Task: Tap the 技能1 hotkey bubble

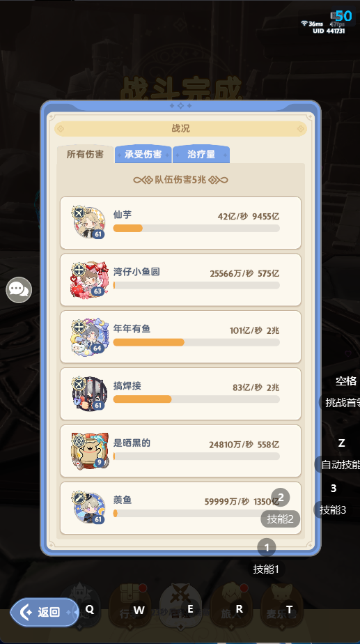Action: tap(266, 569)
